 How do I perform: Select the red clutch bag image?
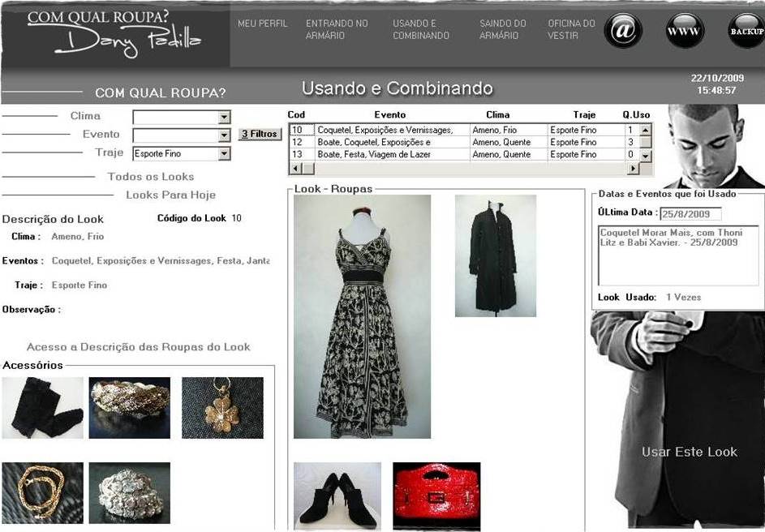pos(436,496)
